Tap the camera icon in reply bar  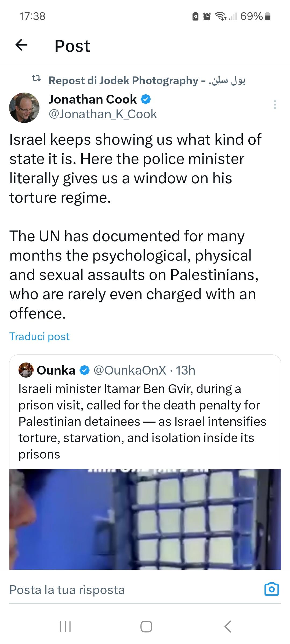click(x=272, y=589)
